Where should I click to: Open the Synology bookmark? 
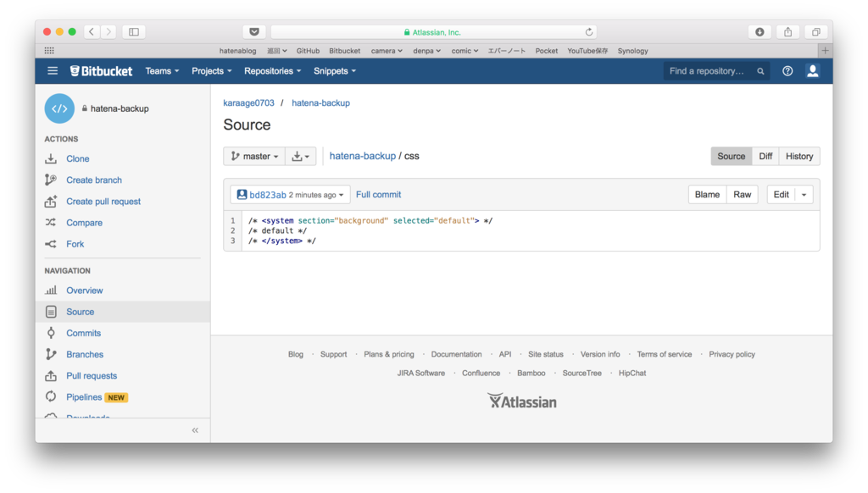tap(632, 51)
